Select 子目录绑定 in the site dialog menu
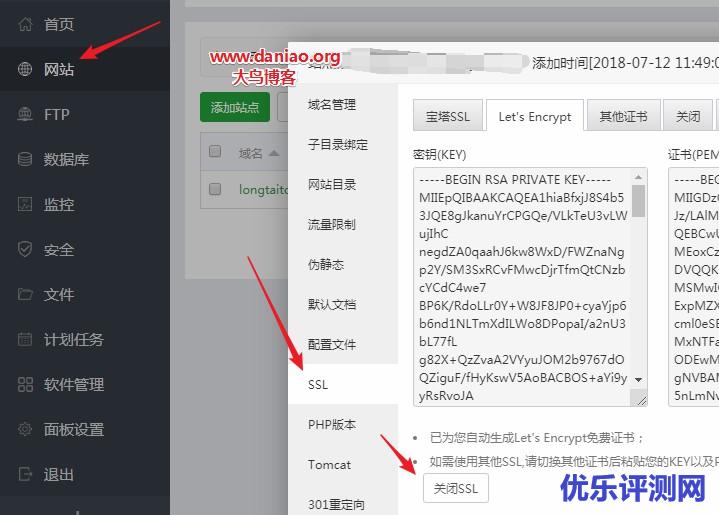 (x=338, y=145)
